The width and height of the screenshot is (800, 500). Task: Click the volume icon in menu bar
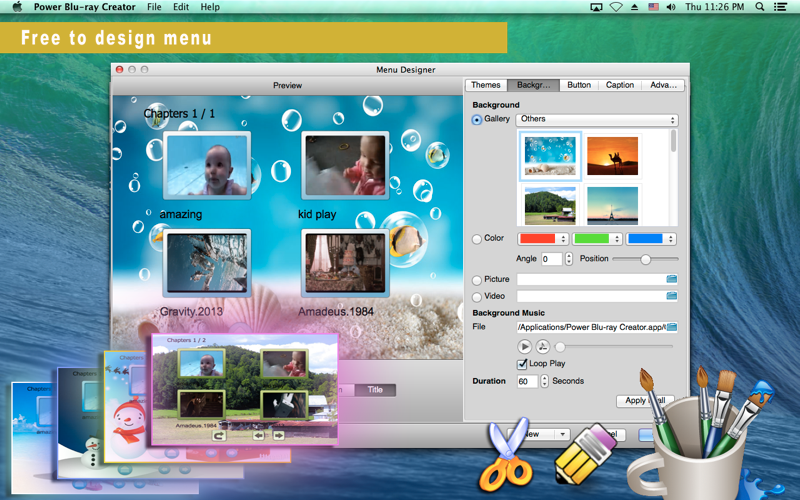(671, 7)
